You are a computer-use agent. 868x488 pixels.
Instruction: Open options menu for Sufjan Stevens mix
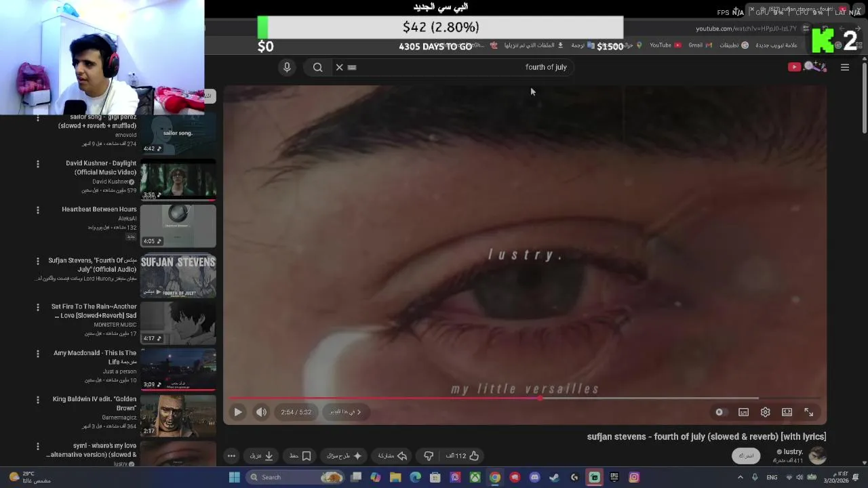click(x=38, y=261)
